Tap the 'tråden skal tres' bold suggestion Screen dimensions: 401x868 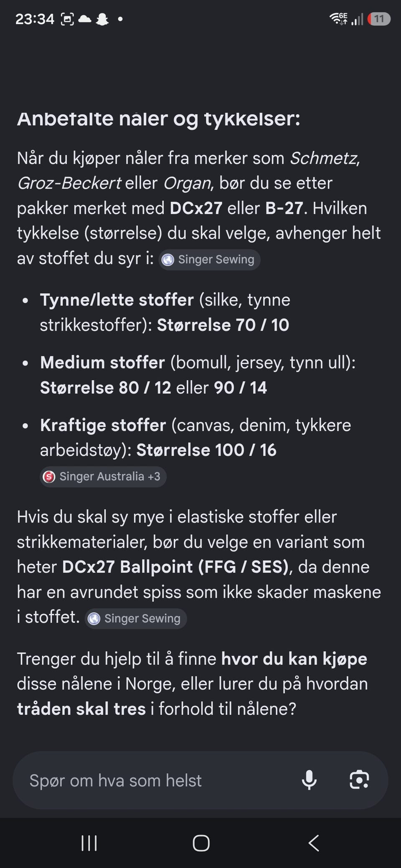click(x=81, y=709)
